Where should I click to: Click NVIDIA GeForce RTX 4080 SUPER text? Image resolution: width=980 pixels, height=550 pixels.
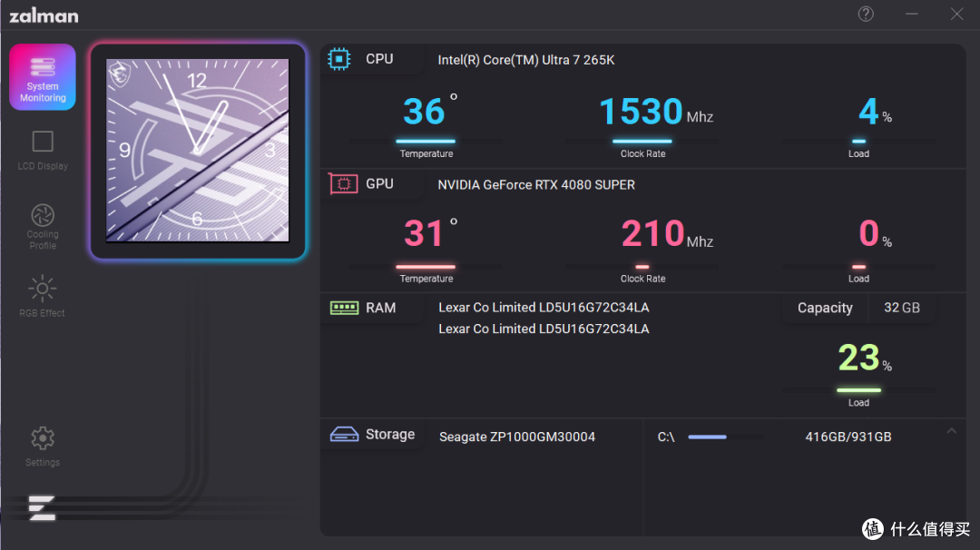click(x=536, y=185)
